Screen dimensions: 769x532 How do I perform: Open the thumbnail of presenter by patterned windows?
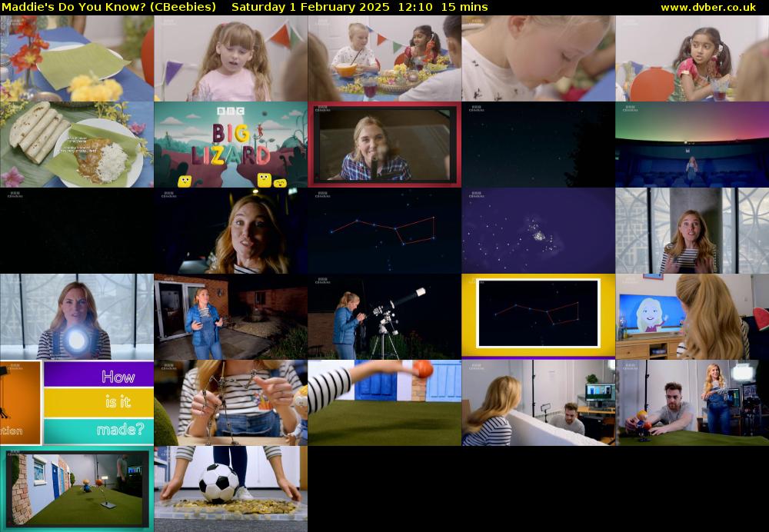click(x=692, y=231)
